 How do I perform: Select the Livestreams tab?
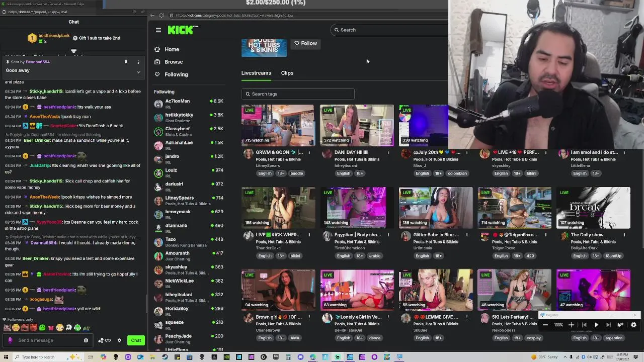coord(256,73)
